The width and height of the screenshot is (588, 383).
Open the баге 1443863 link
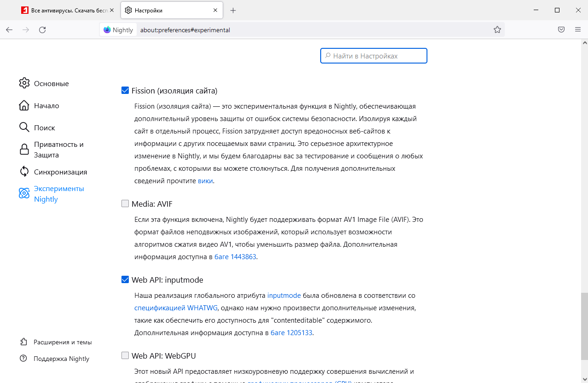point(235,257)
